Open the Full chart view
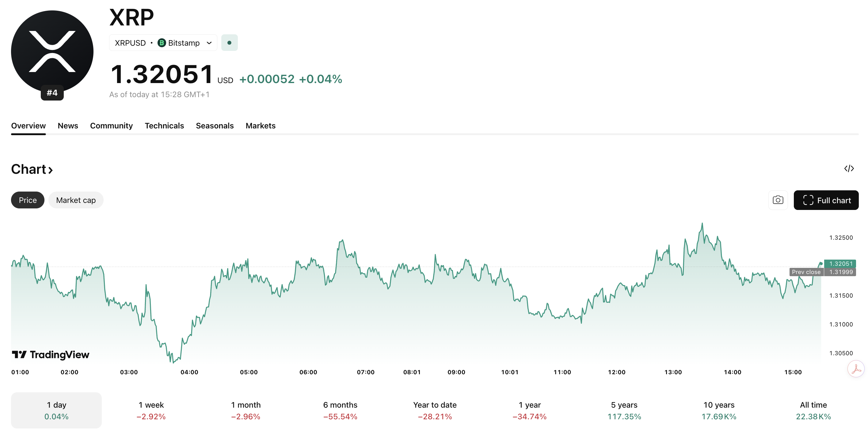 (826, 200)
